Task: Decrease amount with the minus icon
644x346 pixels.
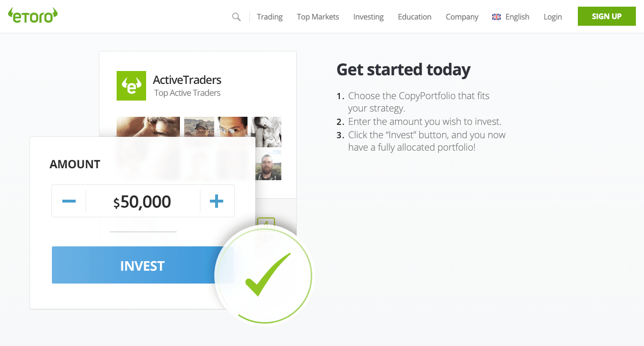Action: click(x=69, y=201)
